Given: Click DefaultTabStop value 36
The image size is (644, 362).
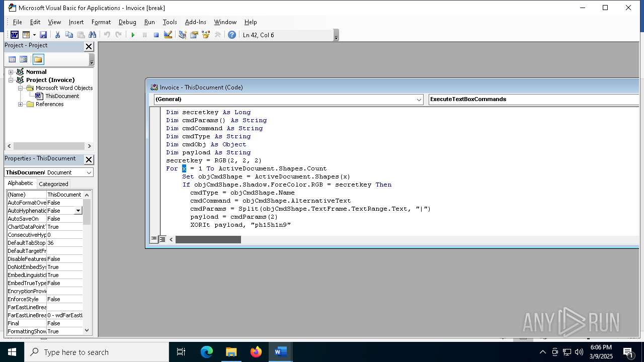Looking at the screenshot, I should (64, 243).
